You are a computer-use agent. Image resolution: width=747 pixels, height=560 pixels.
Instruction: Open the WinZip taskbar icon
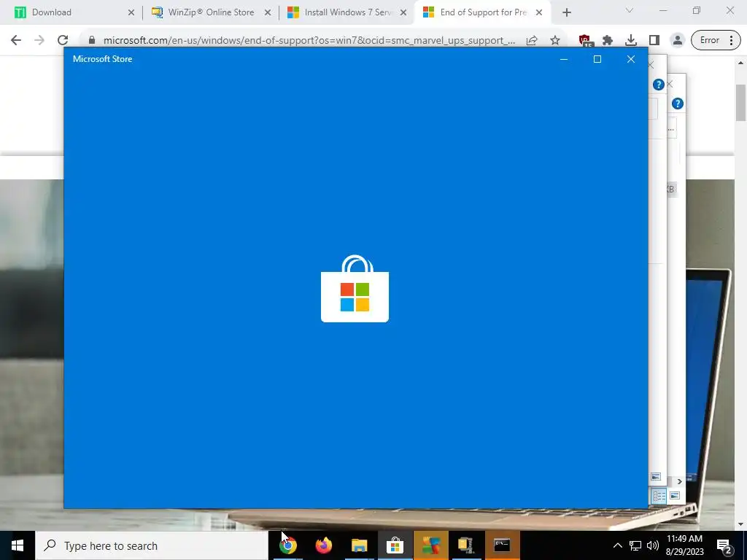(466, 545)
